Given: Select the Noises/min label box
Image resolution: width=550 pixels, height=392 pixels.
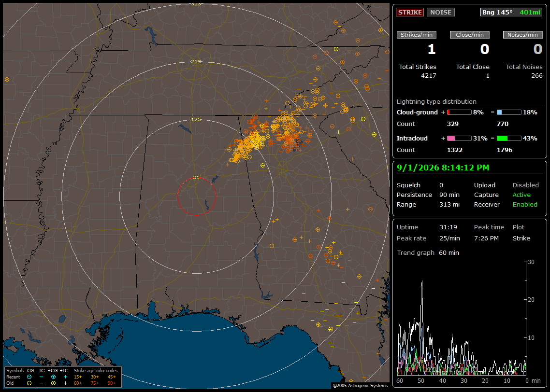Looking at the screenshot, I should point(522,35).
